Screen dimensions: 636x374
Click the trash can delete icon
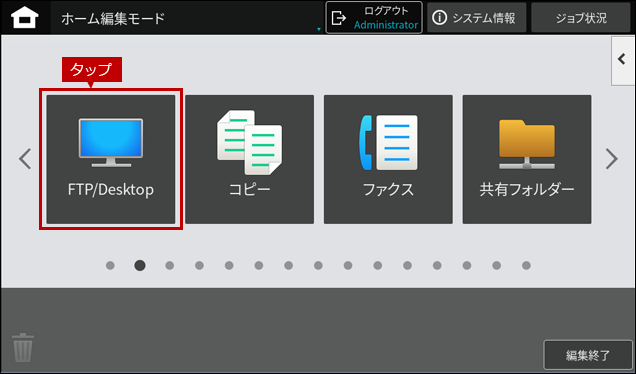(x=23, y=348)
